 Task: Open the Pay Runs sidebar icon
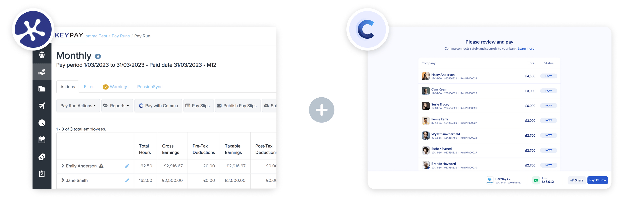point(42,72)
